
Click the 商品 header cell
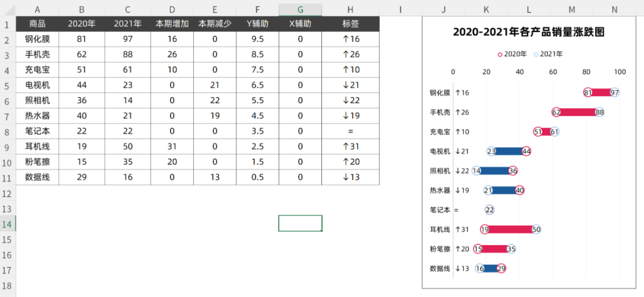tap(37, 24)
